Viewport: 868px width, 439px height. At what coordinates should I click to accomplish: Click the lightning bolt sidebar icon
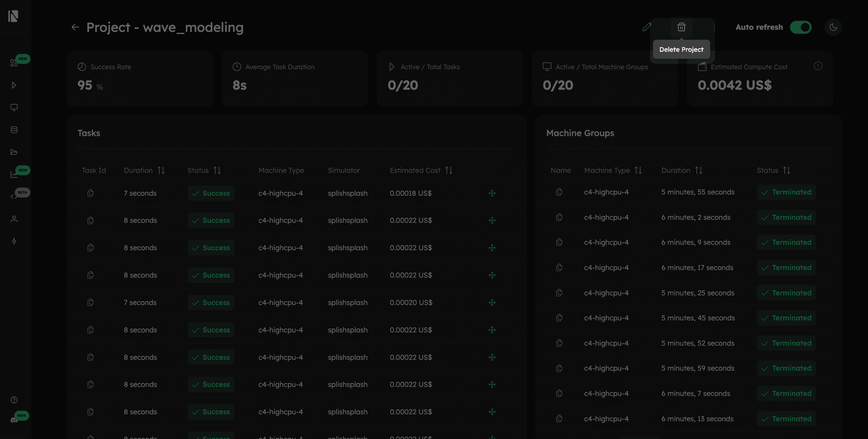pyautogui.click(x=14, y=241)
